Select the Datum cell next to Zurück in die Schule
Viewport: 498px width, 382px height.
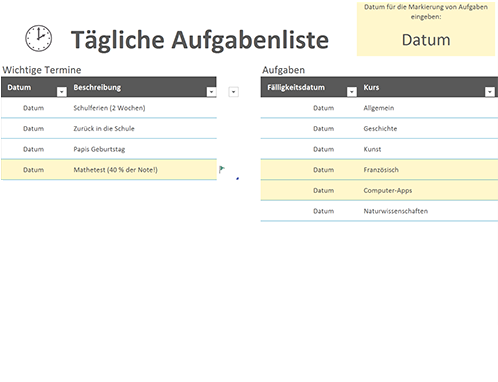[x=33, y=129]
